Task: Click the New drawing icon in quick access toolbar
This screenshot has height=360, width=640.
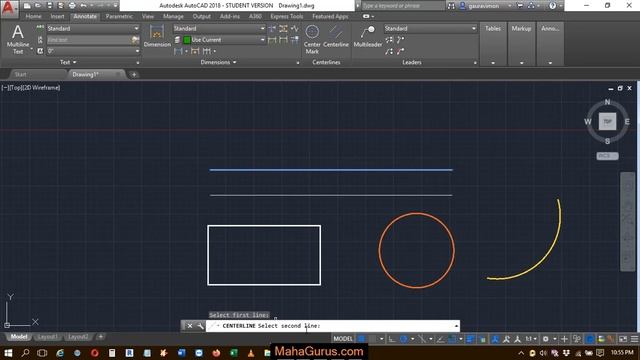Action: (x=27, y=6)
